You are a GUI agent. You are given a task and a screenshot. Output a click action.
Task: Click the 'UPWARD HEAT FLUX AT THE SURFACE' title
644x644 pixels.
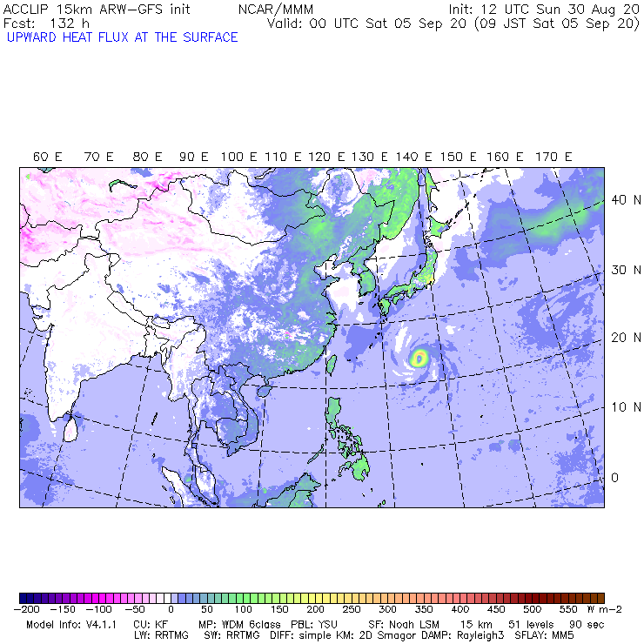tap(123, 37)
